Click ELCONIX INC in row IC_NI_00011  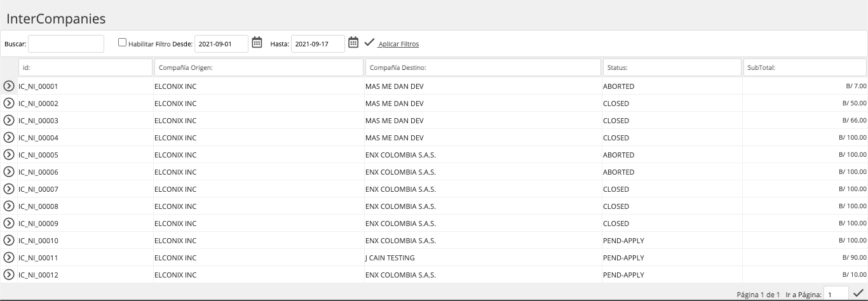coord(175,257)
